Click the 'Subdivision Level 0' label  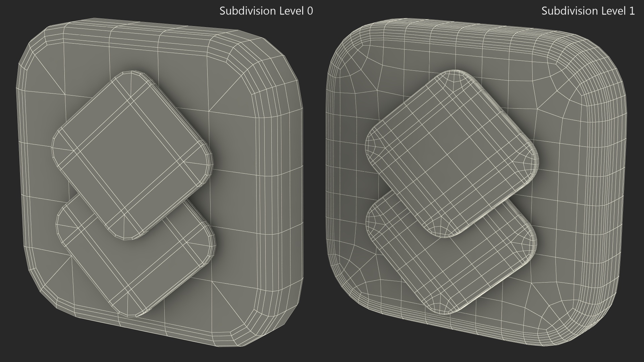click(266, 11)
